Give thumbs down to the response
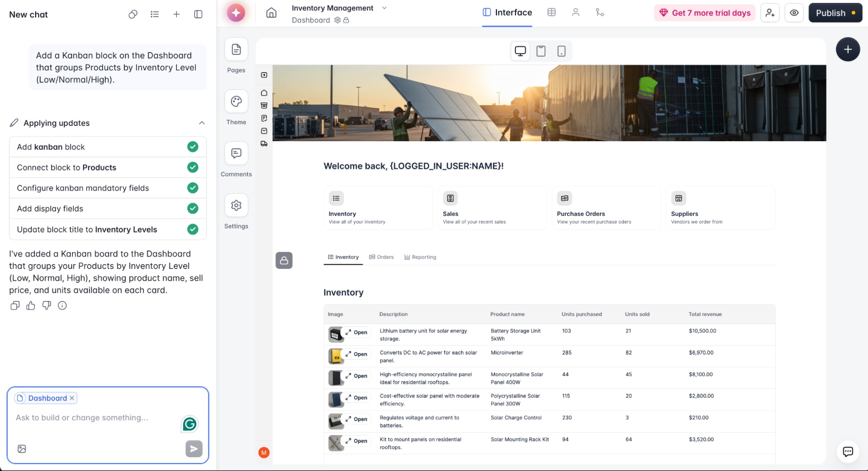Viewport: 868px width, 471px height. [x=46, y=305]
